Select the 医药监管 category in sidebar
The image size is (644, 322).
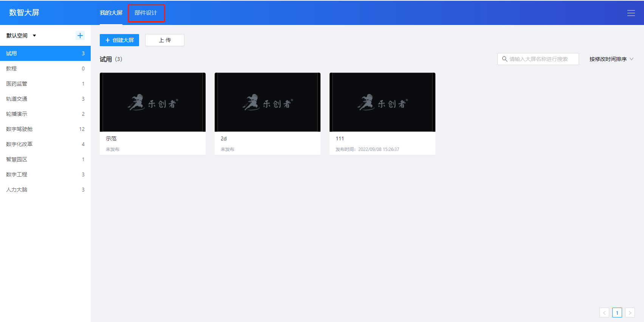click(17, 84)
